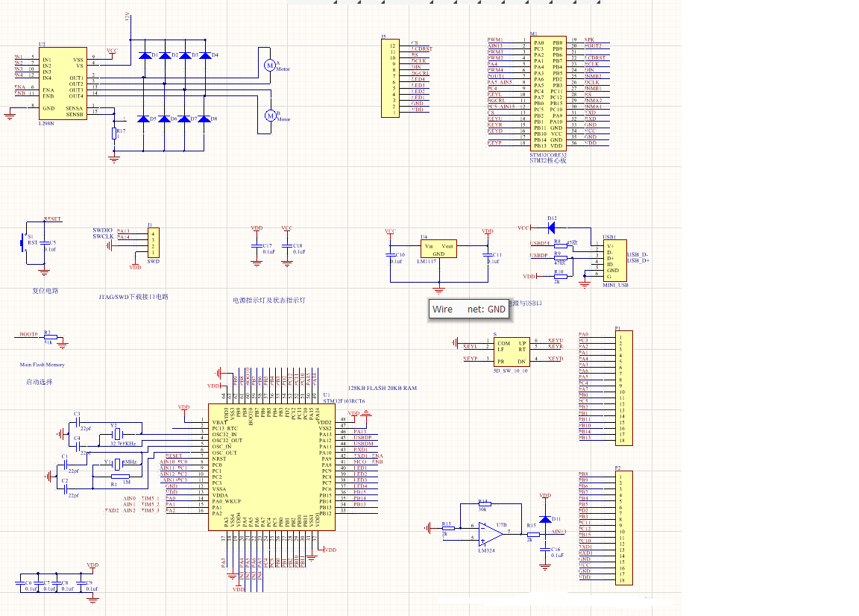Select the reset switch S1
859x616 pixels.
(24, 243)
